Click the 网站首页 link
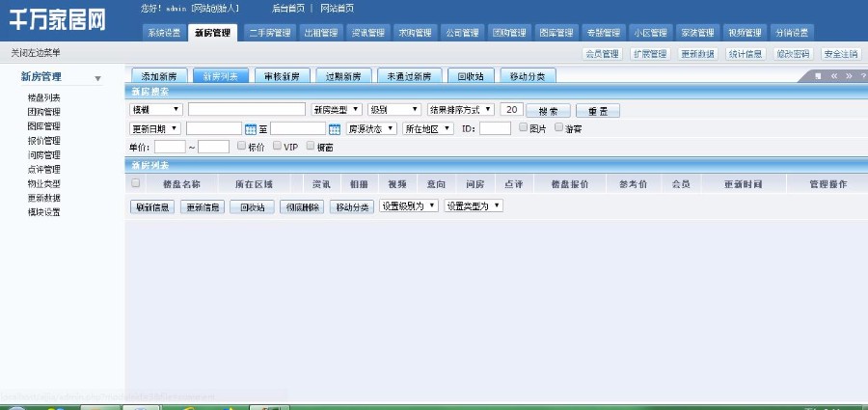The width and height of the screenshot is (868, 410). click(x=338, y=9)
